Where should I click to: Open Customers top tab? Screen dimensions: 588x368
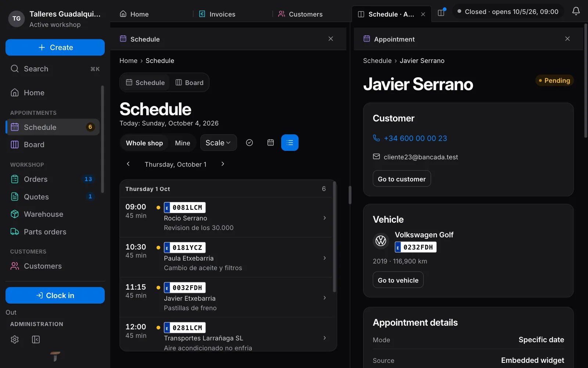coord(300,14)
